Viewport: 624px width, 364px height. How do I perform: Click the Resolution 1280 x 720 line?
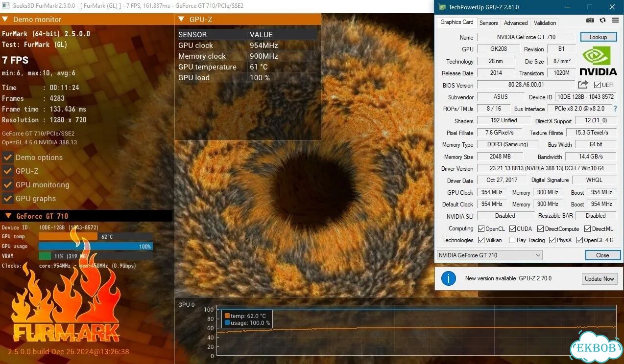(x=44, y=120)
